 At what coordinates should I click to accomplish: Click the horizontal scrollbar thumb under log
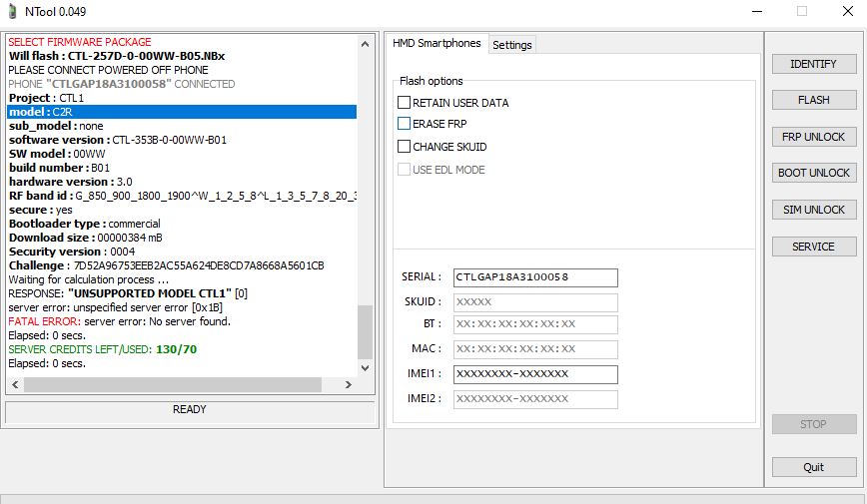[173, 384]
